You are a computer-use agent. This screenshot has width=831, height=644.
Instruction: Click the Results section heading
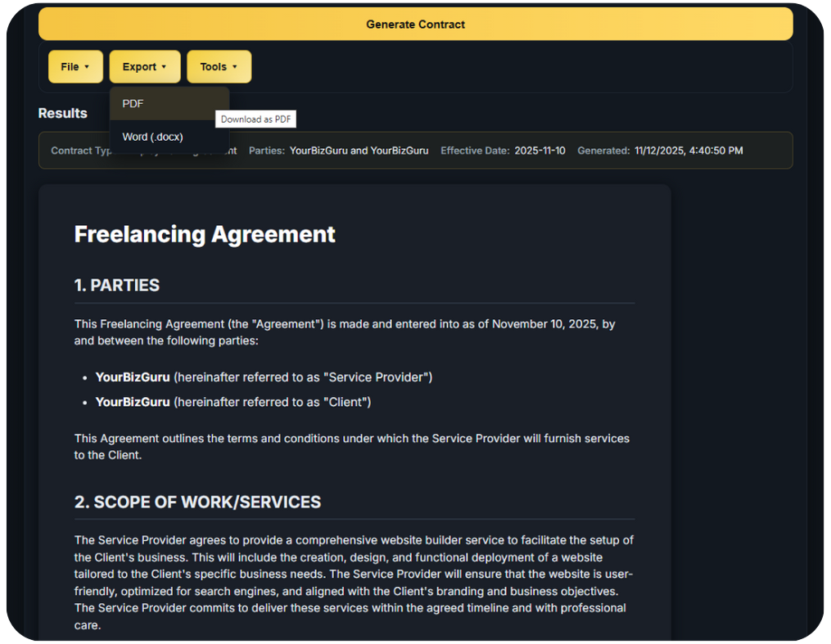(x=63, y=113)
